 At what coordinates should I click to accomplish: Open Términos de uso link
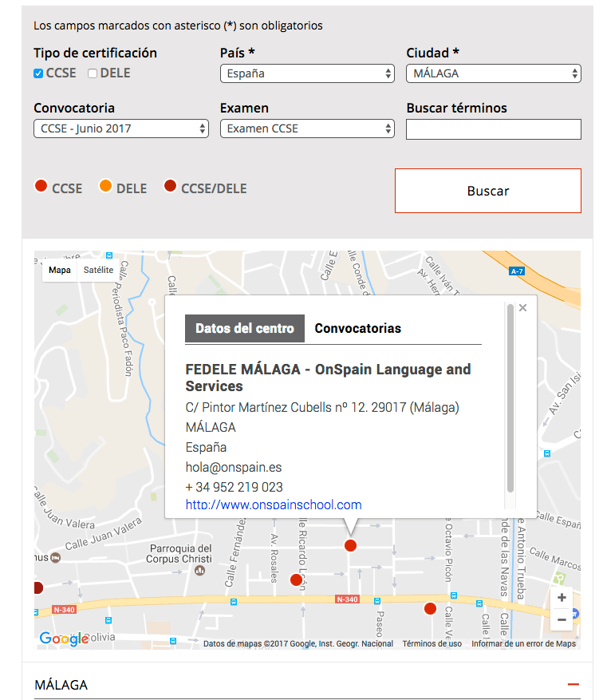432,644
